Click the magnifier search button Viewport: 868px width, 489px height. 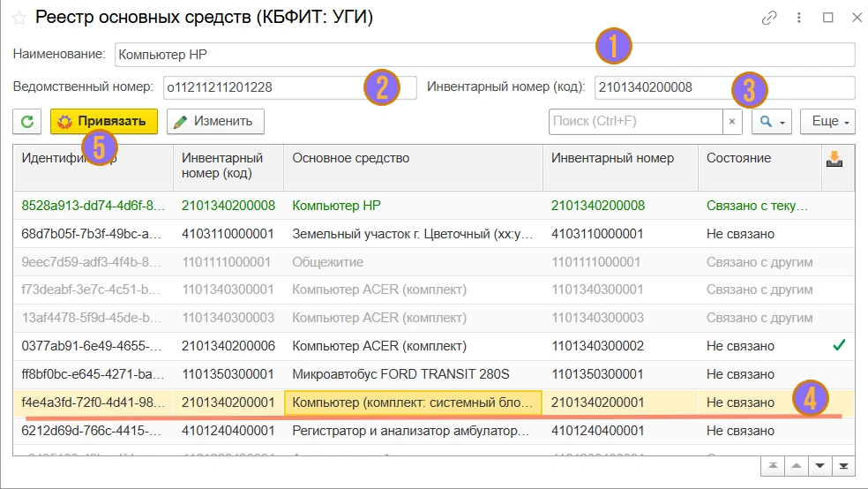click(x=772, y=121)
